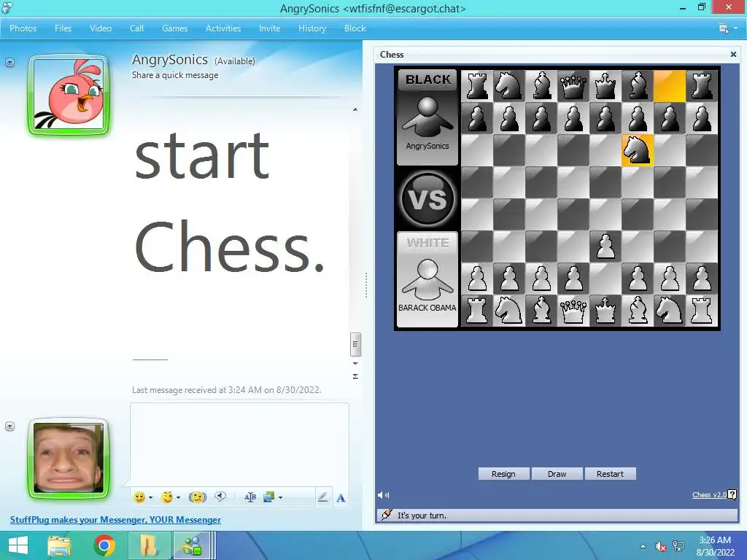Click the It's your turn status text

tap(422, 516)
